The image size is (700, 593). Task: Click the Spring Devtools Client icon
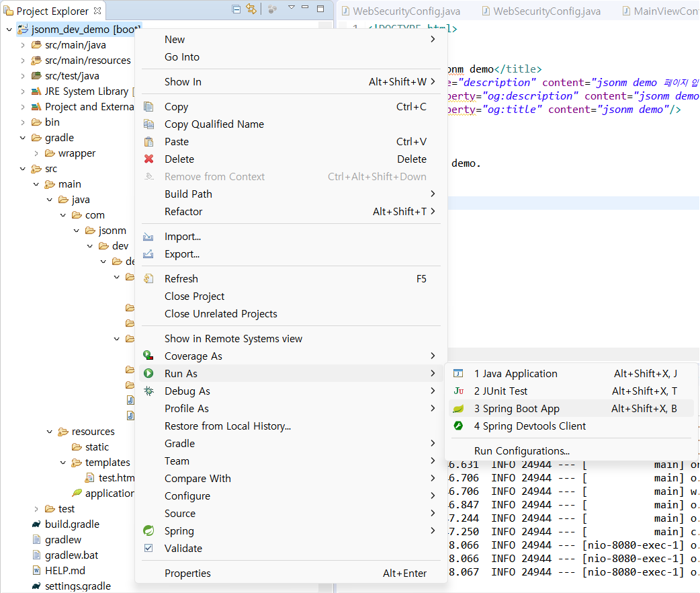(x=458, y=426)
